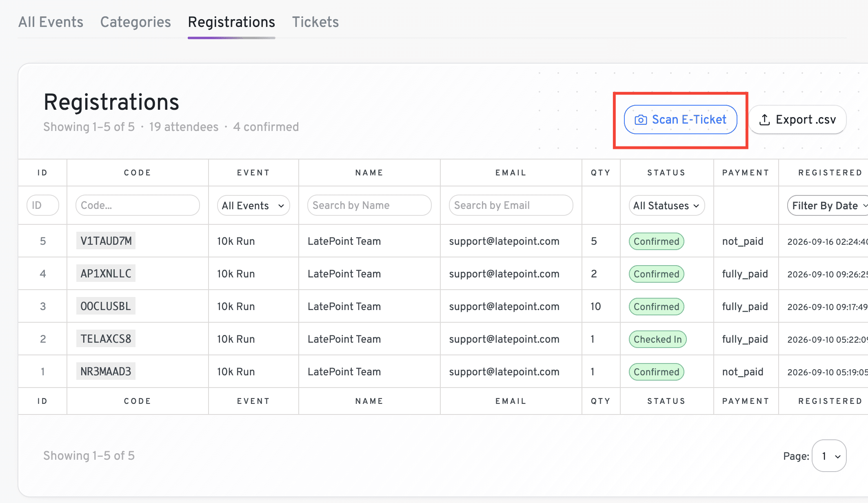
Task: Click the top STATUS column header
Action: [666, 173]
